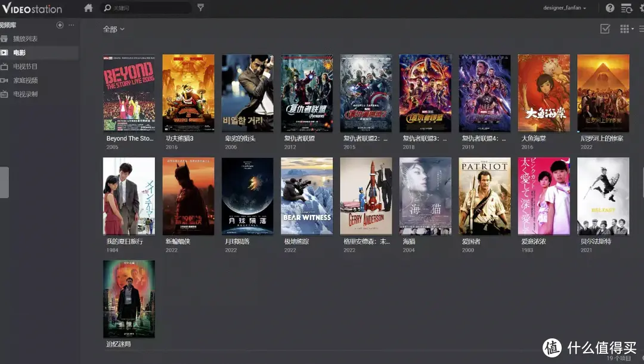
Task: Click the 电视节目 sidebar icon
Action: pyautogui.click(x=4, y=66)
